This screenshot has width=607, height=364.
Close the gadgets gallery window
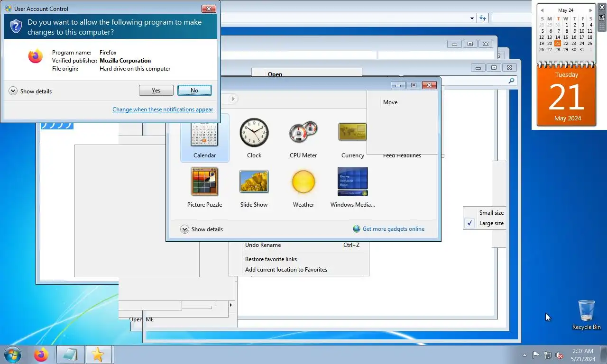429,85
